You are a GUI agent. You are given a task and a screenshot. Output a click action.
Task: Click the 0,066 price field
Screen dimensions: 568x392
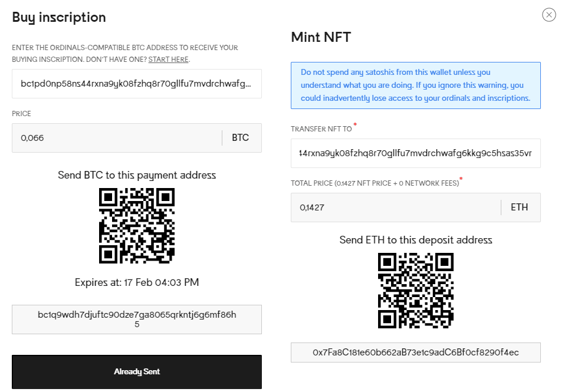tap(117, 138)
